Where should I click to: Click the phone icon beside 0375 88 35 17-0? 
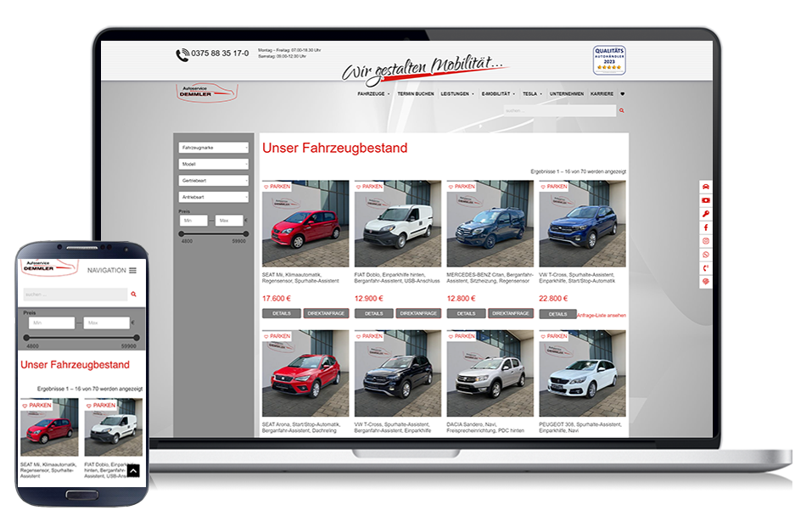click(182, 54)
